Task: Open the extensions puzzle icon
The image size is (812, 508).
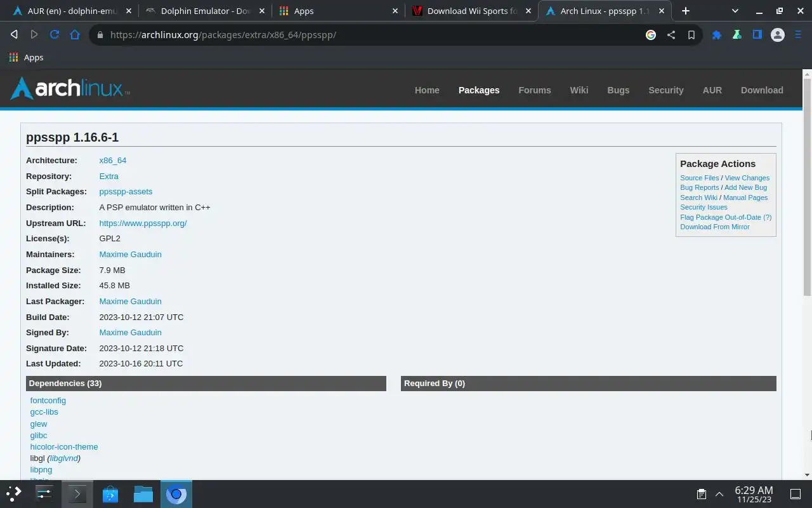Action: [x=717, y=35]
